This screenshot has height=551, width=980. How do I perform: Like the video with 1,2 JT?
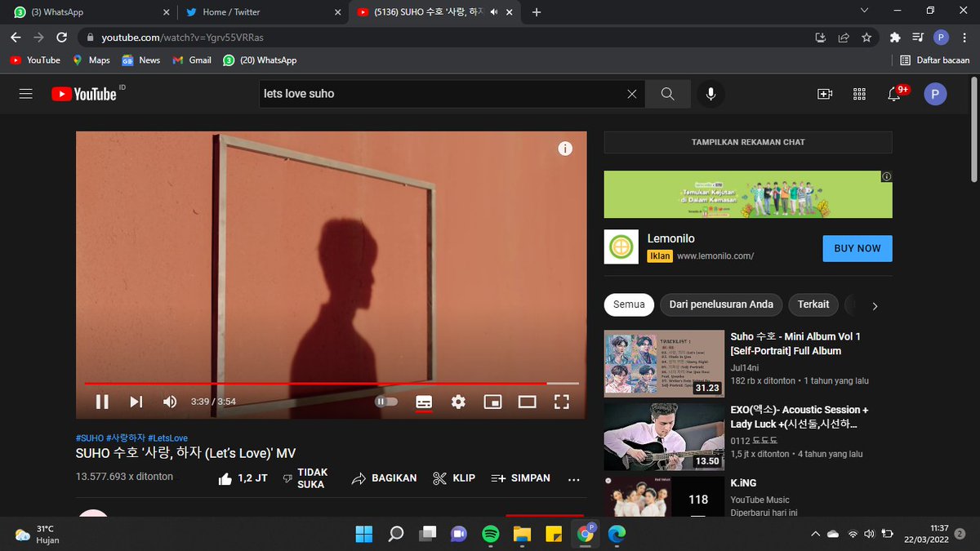click(x=243, y=478)
